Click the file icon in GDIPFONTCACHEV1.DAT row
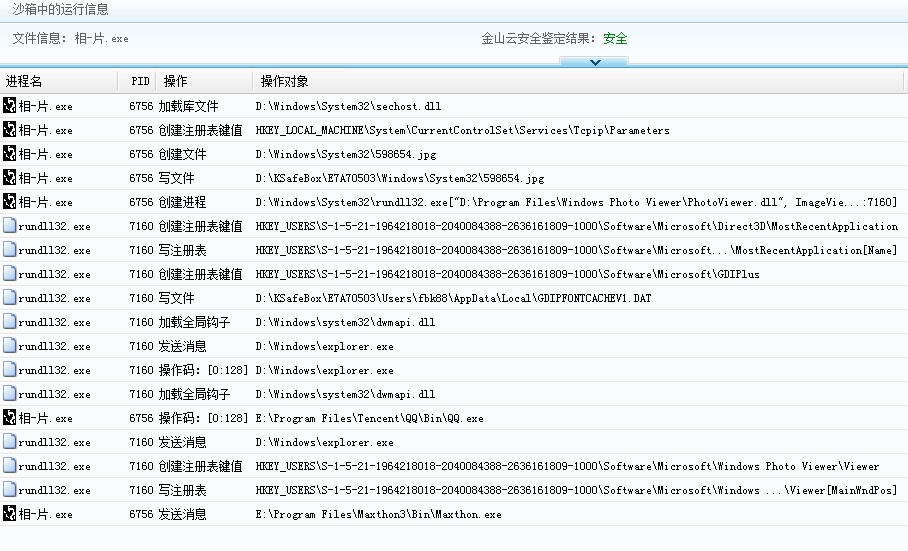Viewport: 908px width, 551px height. tap(9, 297)
